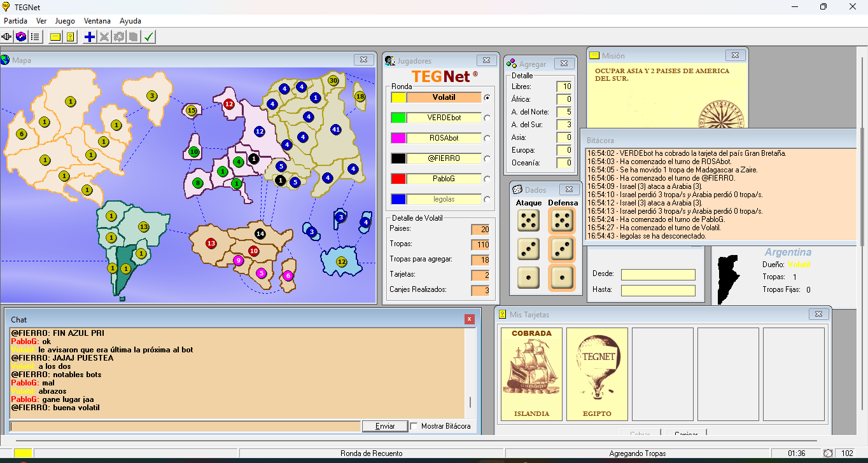Show the mission card via yellow note icon

(55, 37)
